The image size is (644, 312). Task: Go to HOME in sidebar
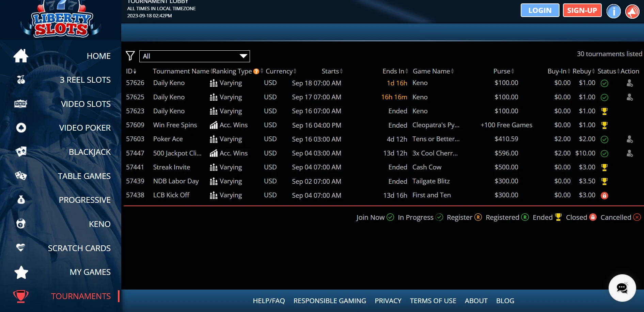[99, 56]
